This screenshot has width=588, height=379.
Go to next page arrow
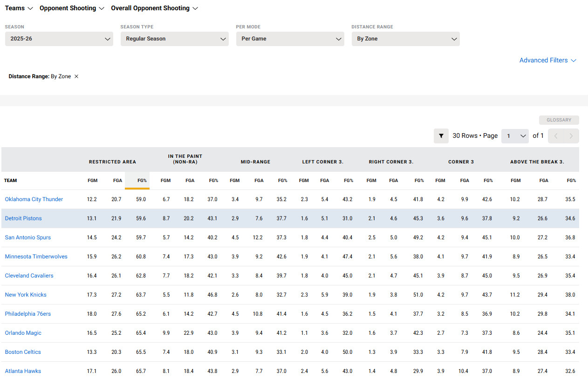click(571, 136)
